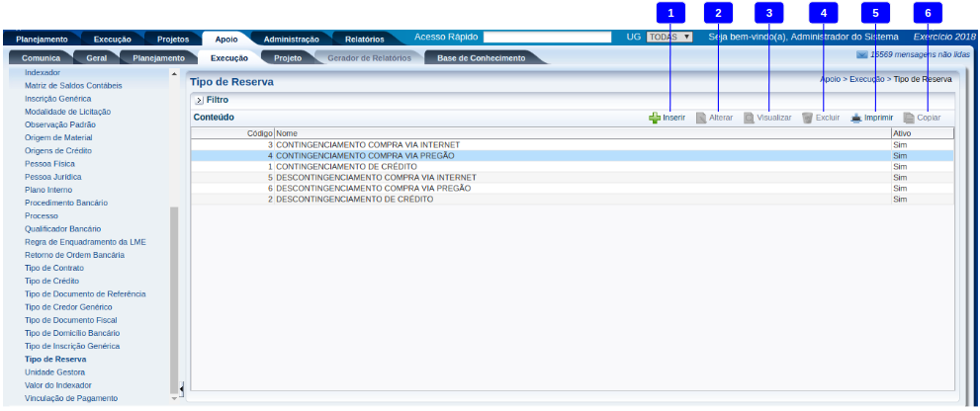Hit the Excluir trash icon

(808, 118)
